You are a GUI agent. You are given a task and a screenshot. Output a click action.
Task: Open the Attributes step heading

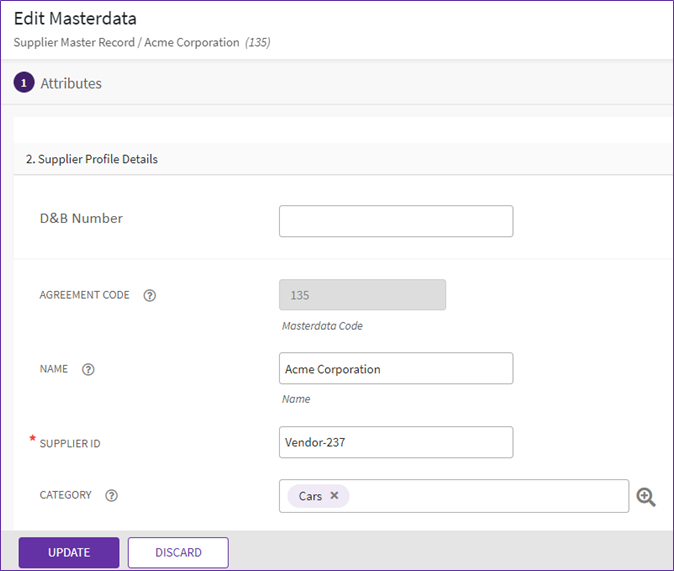(71, 83)
